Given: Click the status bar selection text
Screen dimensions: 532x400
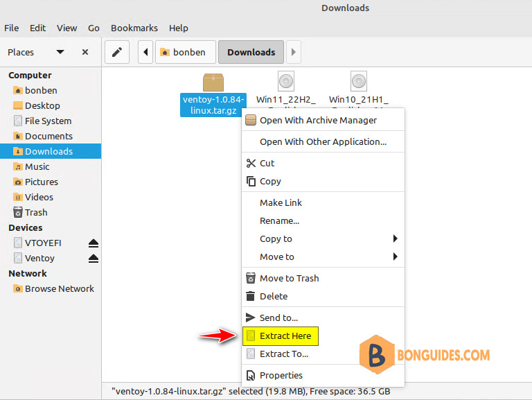Looking at the screenshot, I should click(x=251, y=391).
